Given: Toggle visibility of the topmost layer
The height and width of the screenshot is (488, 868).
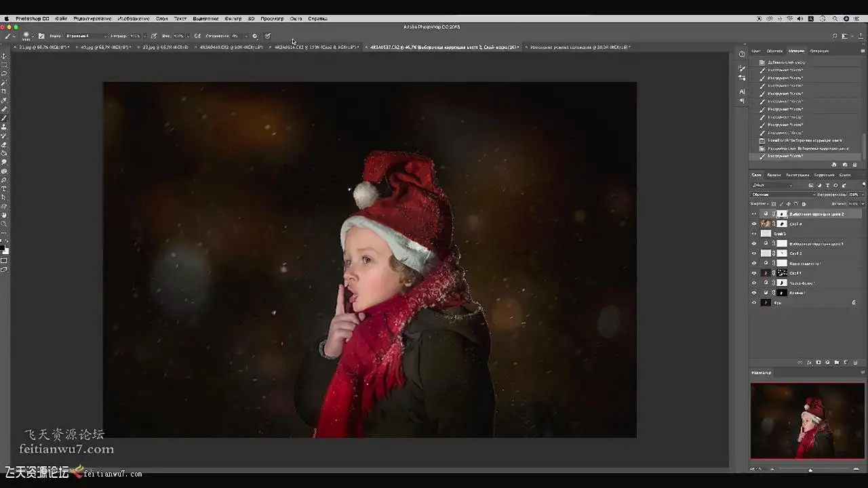Looking at the screenshot, I should click(754, 214).
